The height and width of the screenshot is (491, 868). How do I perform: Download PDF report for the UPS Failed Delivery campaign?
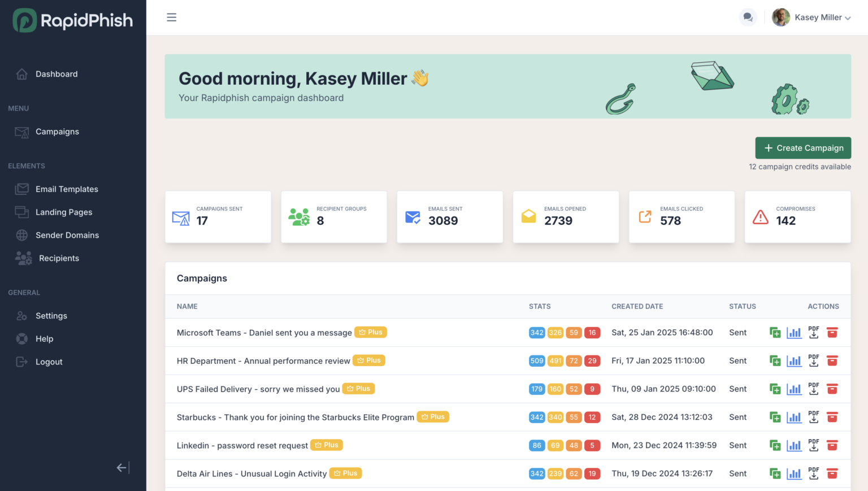click(x=814, y=389)
